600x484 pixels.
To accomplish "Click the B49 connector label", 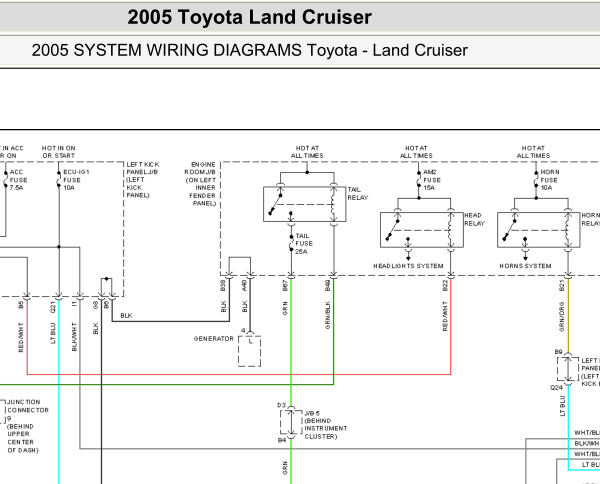I will point(328,285).
